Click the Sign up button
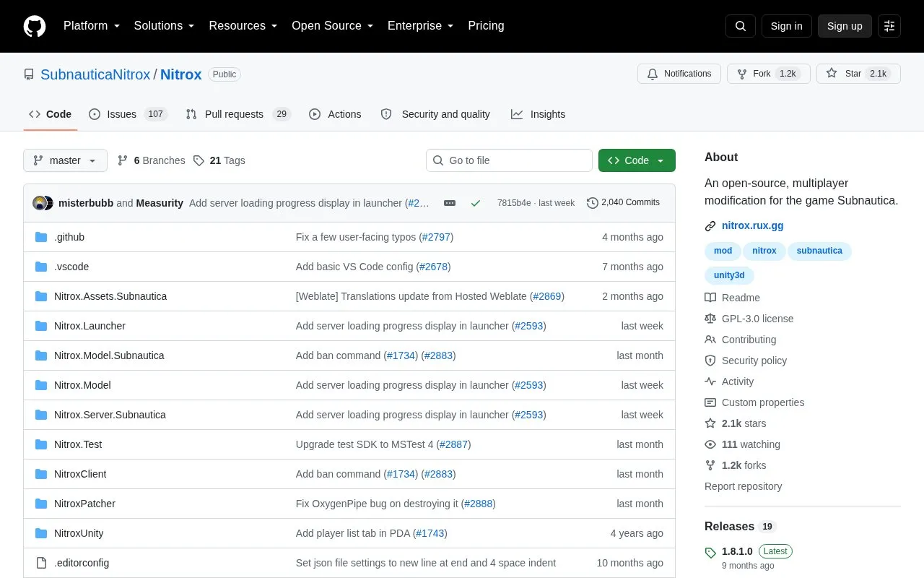Screen dimensions: 924x578 coord(845,26)
